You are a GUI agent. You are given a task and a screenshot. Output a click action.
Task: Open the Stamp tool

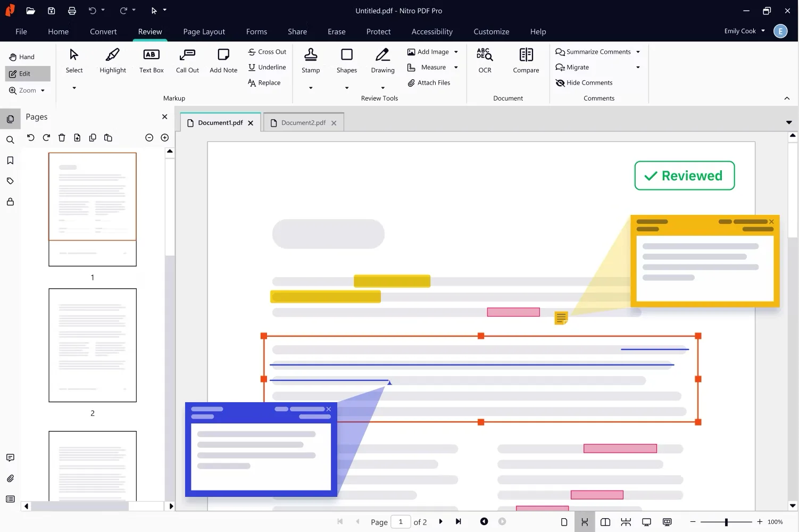[x=311, y=61]
